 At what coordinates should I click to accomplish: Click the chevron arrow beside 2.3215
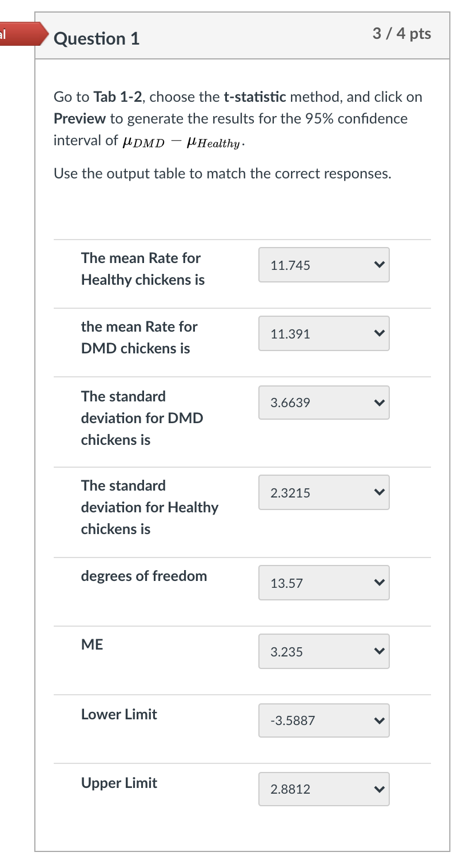coord(378,492)
